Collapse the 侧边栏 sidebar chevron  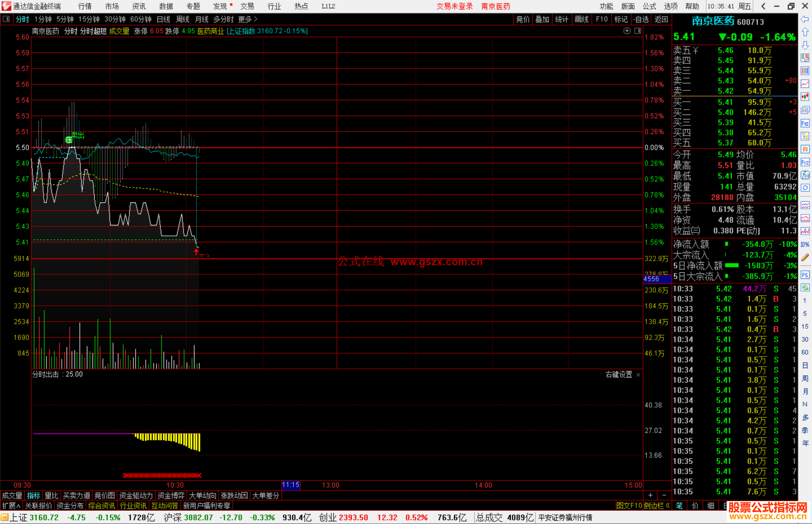tap(668, 506)
